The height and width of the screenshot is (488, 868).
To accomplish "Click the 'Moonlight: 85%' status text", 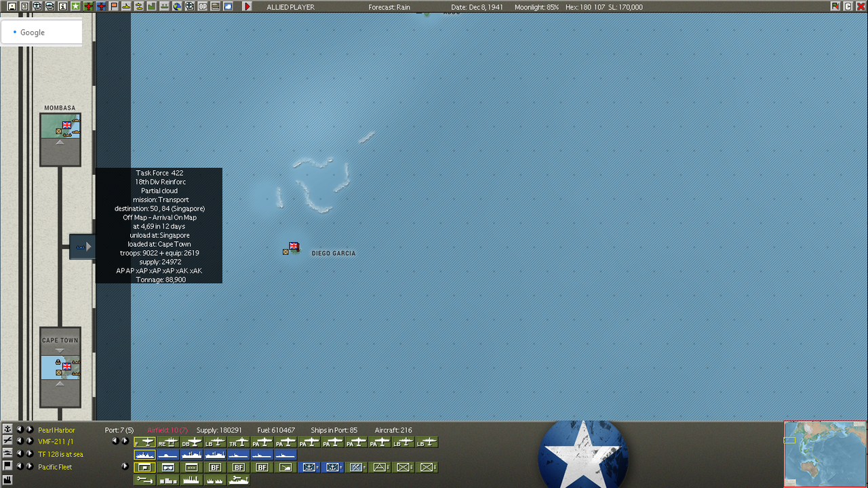I will (x=537, y=7).
